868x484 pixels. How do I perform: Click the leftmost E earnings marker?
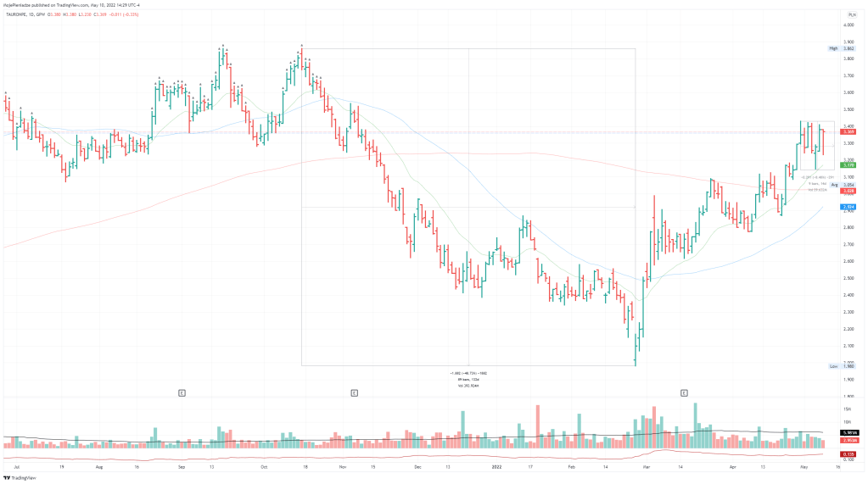coord(182,392)
